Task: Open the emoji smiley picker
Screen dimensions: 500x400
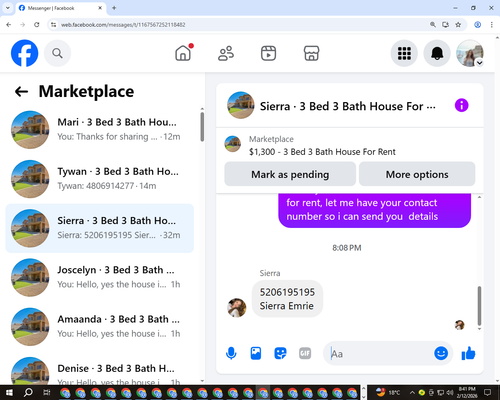Action: [x=441, y=353]
